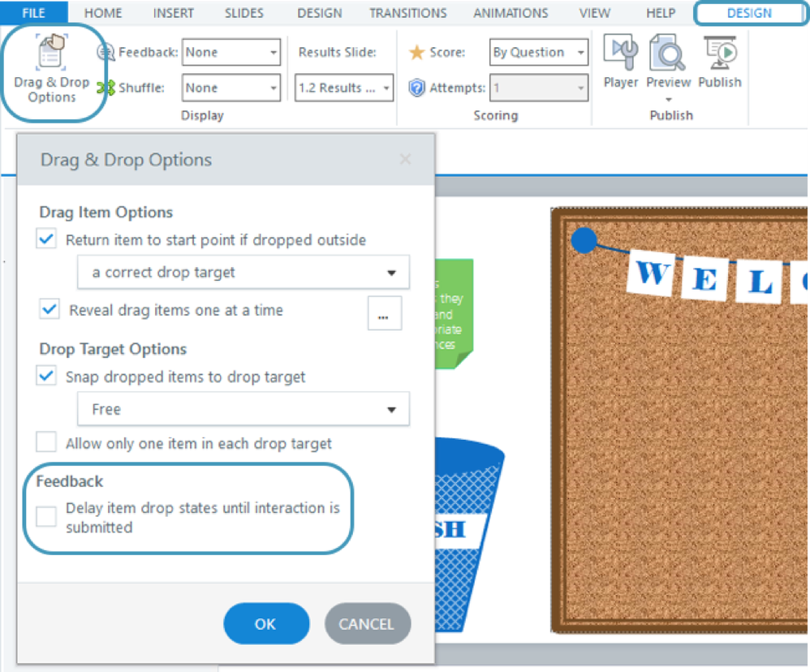Viewport: 810px width, 672px height.
Task: Confirm dialog with OK button
Action: pos(266,623)
